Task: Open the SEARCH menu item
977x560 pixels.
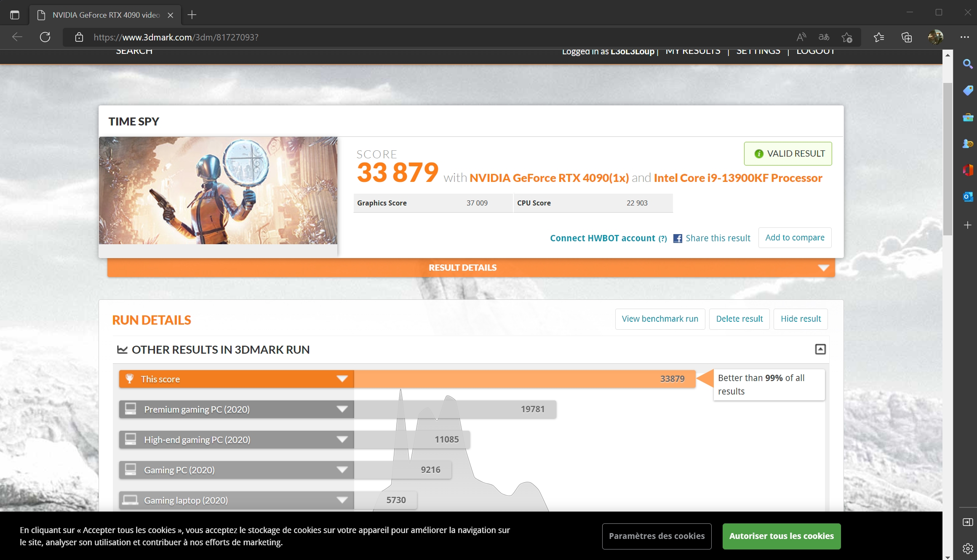Action: tap(134, 52)
